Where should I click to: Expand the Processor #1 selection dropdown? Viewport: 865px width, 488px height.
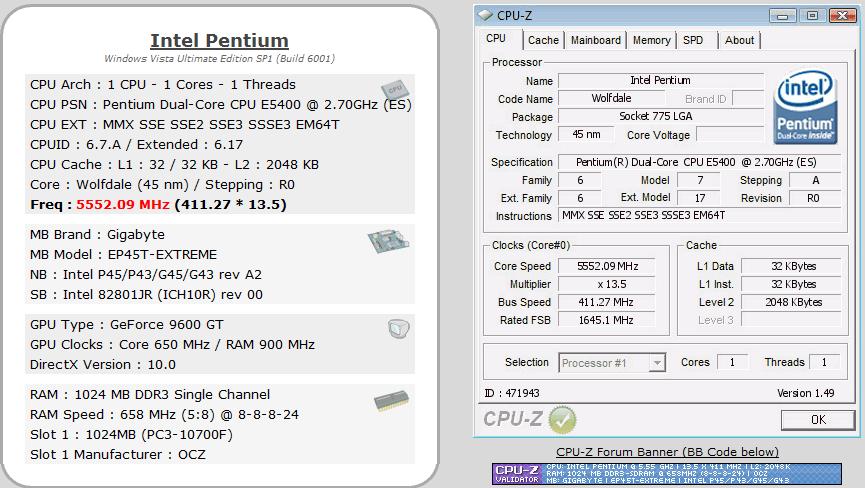point(657,363)
